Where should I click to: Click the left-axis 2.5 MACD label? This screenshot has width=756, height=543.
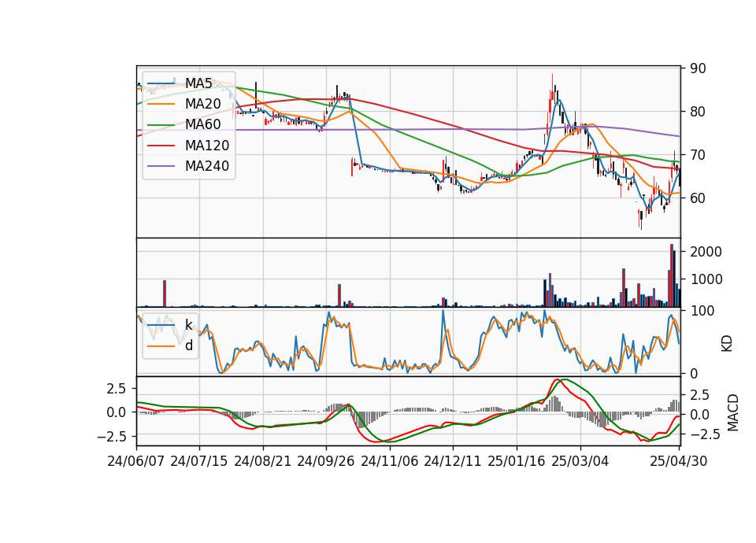click(x=117, y=388)
